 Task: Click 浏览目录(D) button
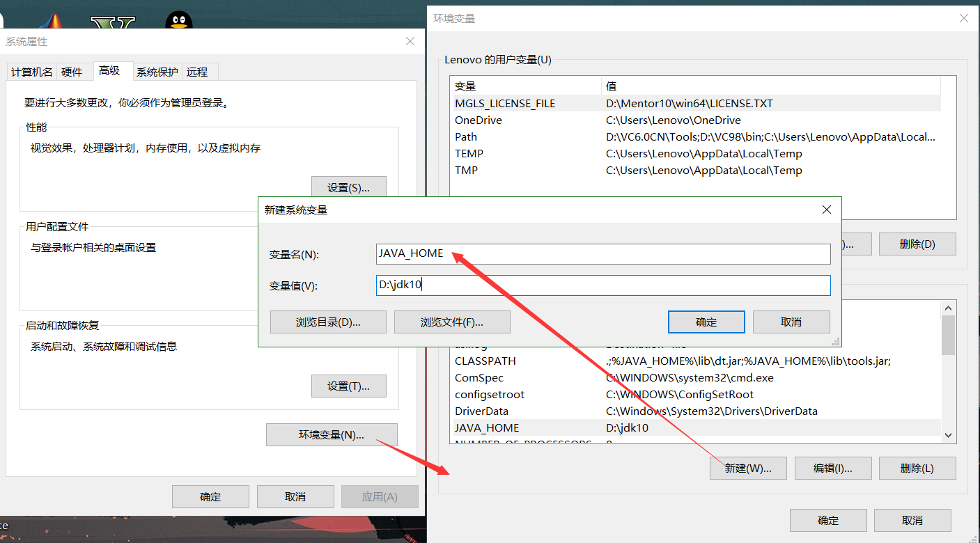[328, 322]
